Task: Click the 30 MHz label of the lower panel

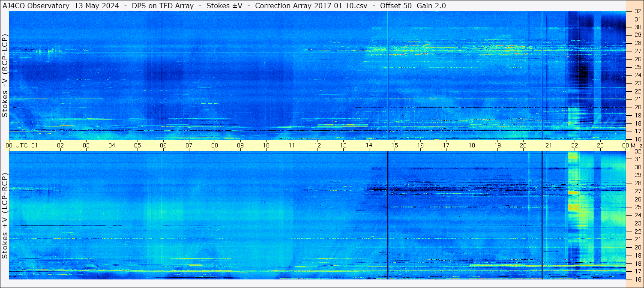Action: (637, 167)
